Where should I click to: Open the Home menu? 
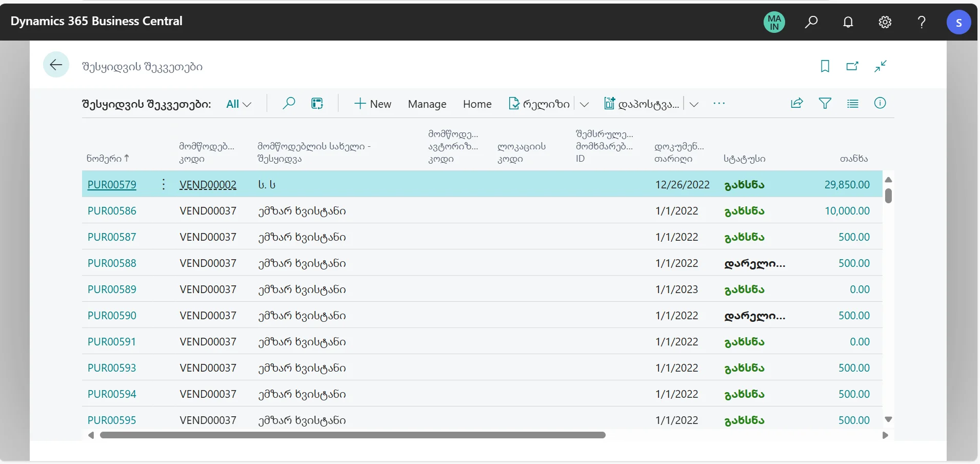tap(477, 104)
